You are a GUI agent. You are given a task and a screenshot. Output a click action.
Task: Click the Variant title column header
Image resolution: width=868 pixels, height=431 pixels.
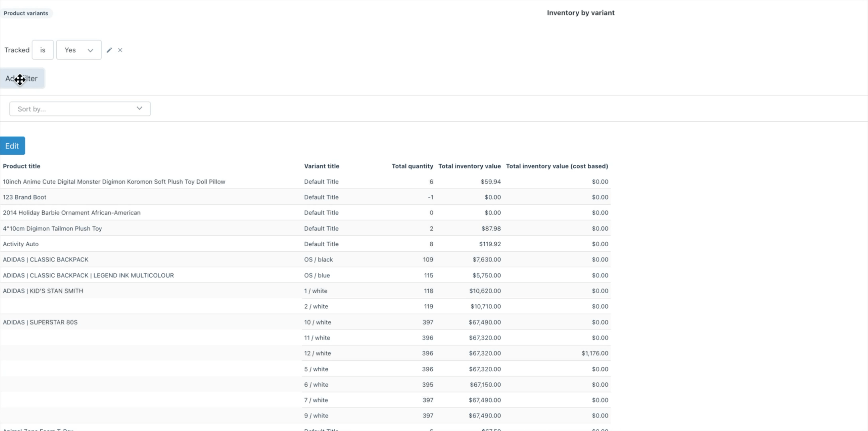coord(321,166)
